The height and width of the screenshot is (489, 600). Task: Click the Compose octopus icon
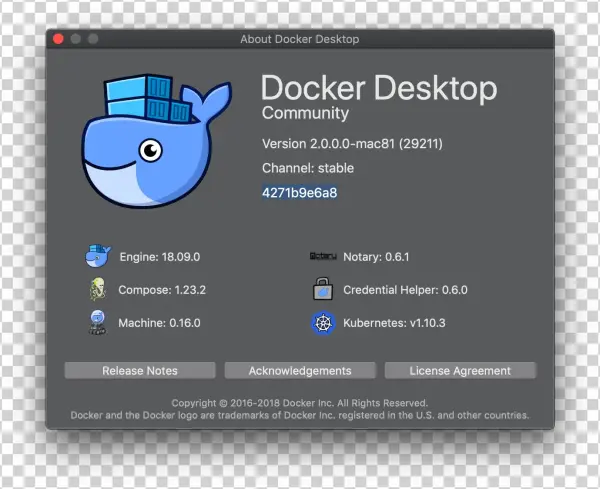click(x=98, y=290)
